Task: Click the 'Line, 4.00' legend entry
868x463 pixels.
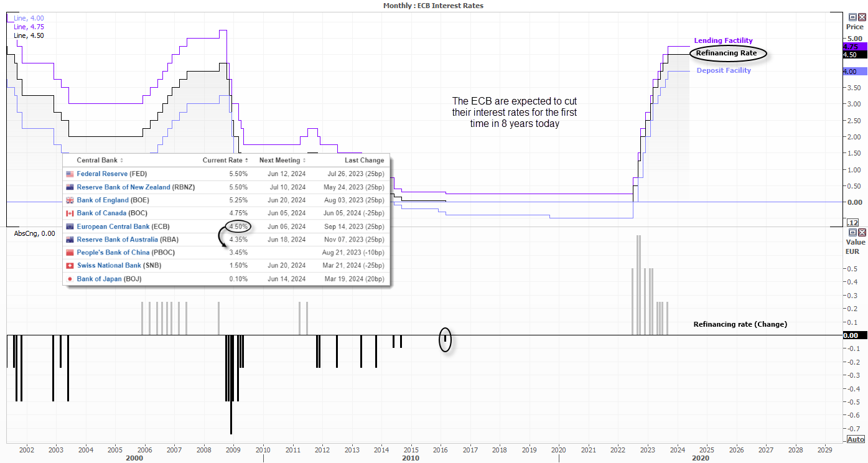Action: pos(29,19)
